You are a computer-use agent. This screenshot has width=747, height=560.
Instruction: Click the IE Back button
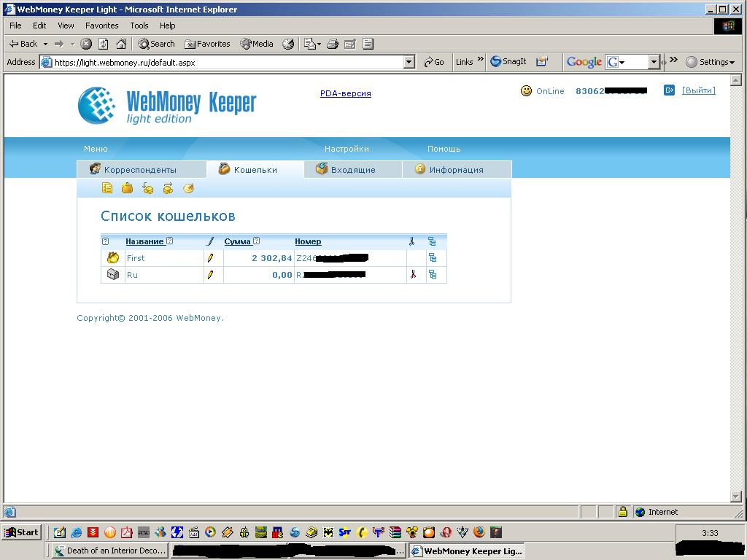click(x=23, y=44)
